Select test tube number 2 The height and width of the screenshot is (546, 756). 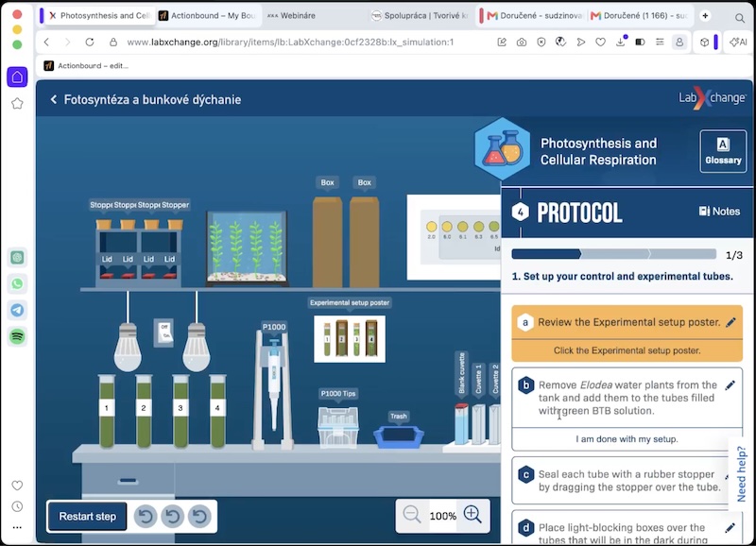[144, 411]
